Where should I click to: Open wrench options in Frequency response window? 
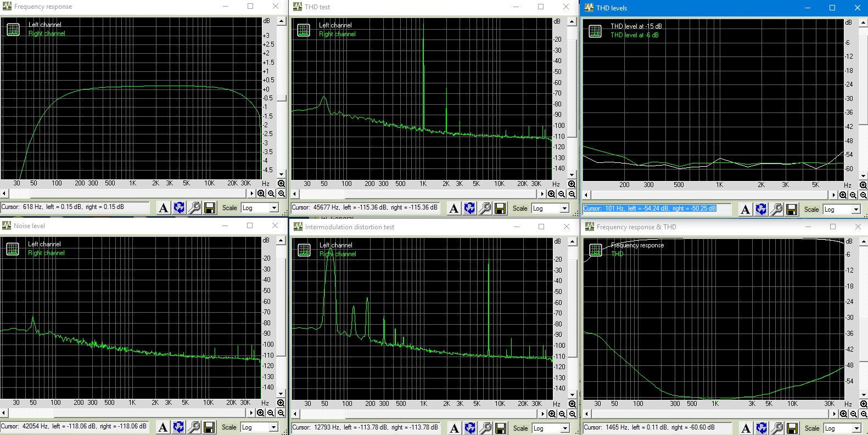pyautogui.click(x=194, y=208)
